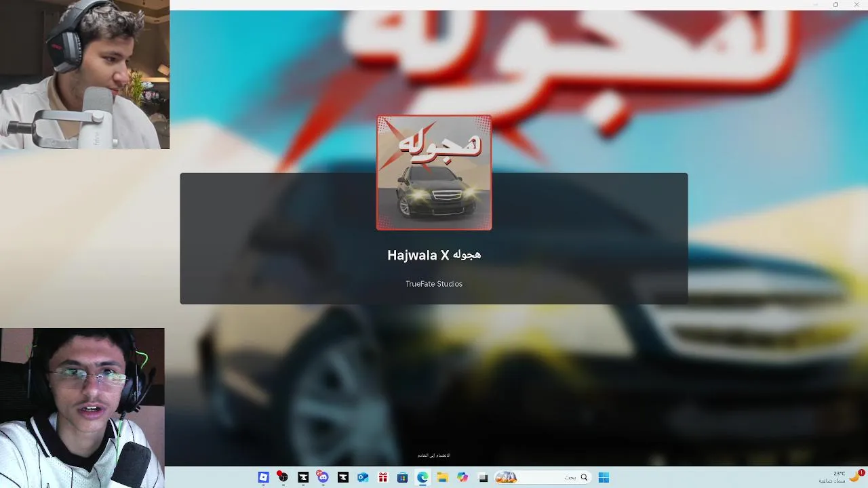Image resolution: width=868 pixels, height=488 pixels.
Task: Open the OBS Studio taskbar icon
Action: (x=283, y=477)
